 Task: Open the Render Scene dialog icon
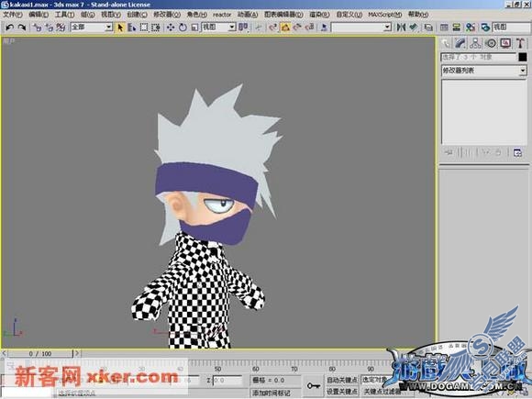485,28
